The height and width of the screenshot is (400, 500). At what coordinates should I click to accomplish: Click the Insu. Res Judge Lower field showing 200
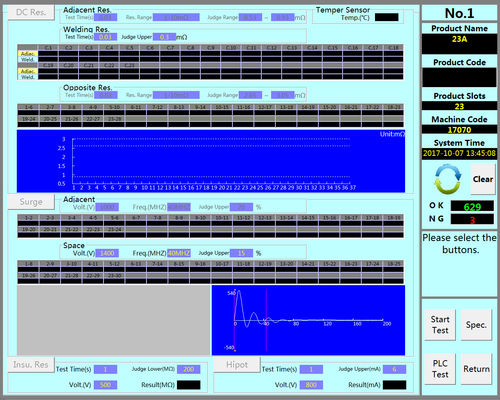tap(189, 369)
